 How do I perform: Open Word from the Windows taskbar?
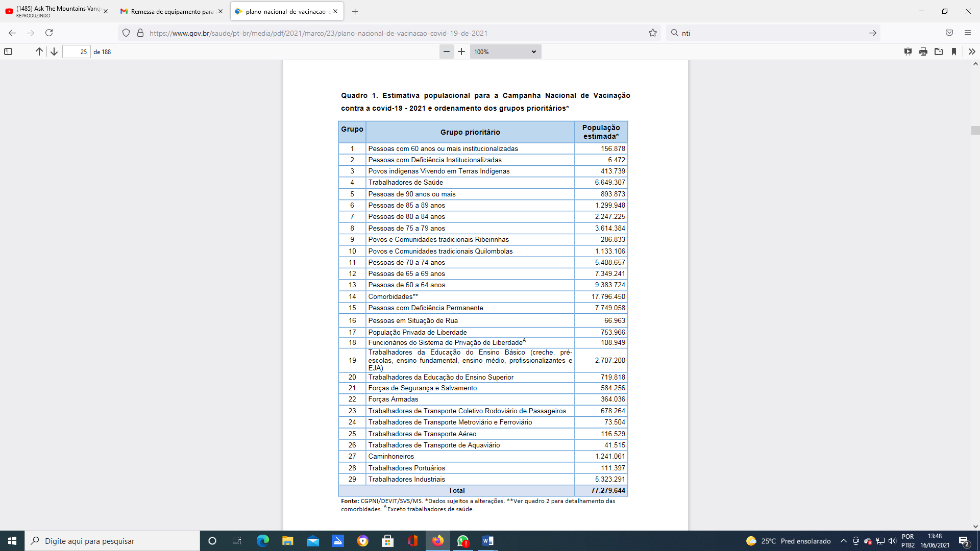[487, 541]
